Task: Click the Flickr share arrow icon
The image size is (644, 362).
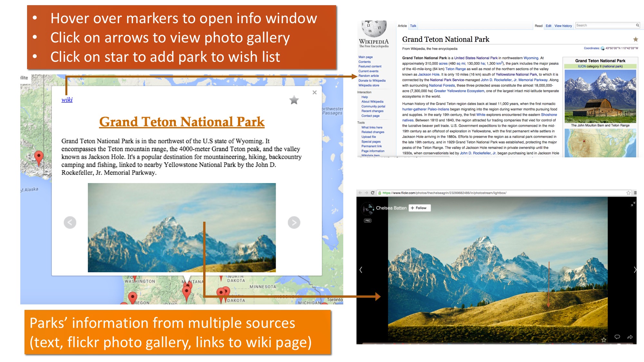Action: [630, 337]
